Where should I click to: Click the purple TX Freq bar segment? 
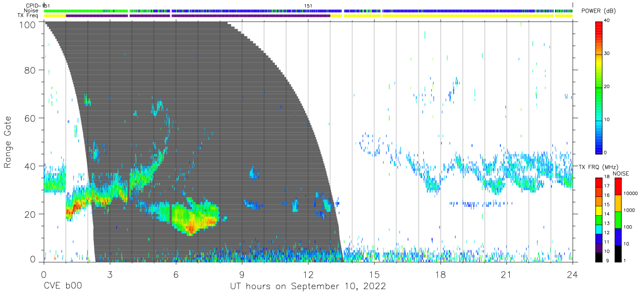pos(198,16)
